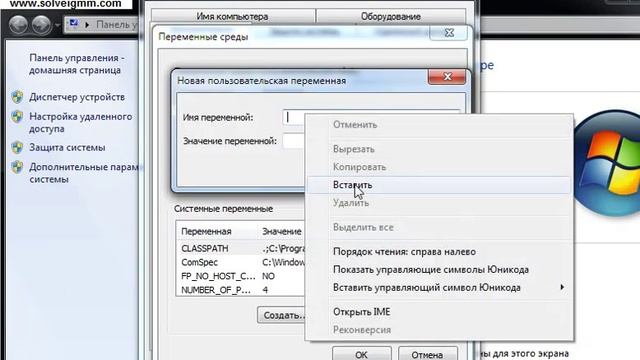Select the FP_NO_HOST_C... variable row

coord(241,276)
